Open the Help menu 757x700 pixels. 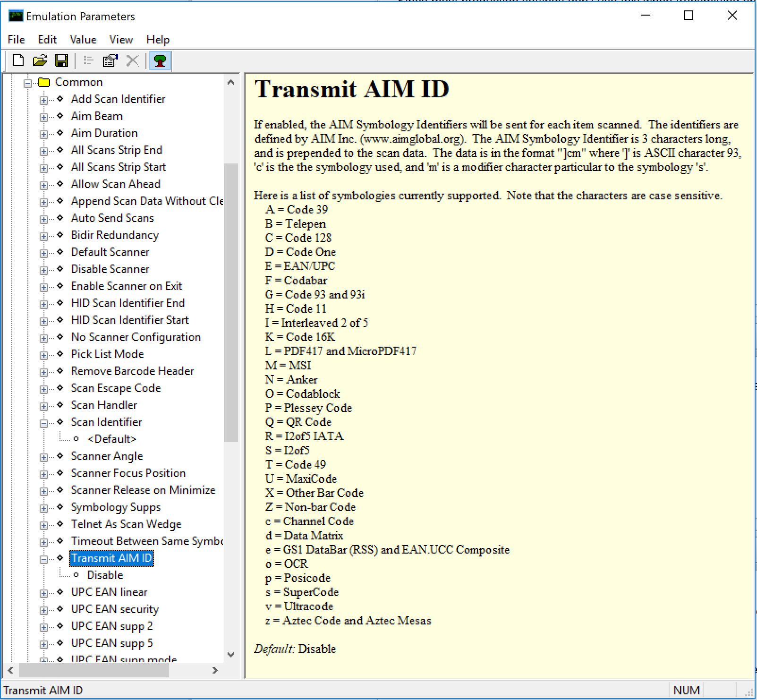coord(158,40)
